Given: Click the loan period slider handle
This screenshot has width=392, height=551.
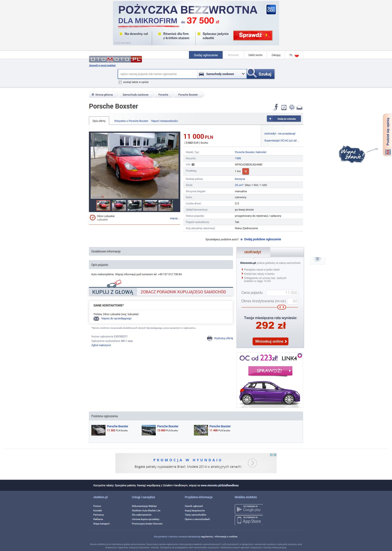Looking at the screenshot, I should 282,307.
